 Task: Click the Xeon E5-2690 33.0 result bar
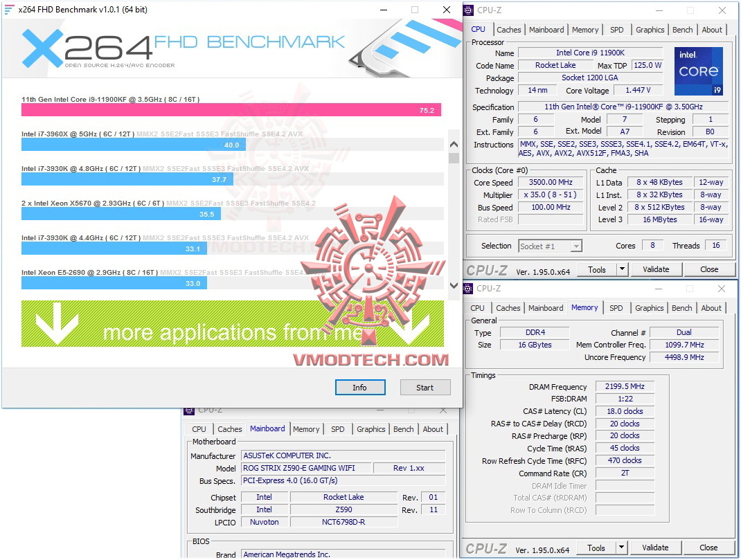click(x=114, y=283)
